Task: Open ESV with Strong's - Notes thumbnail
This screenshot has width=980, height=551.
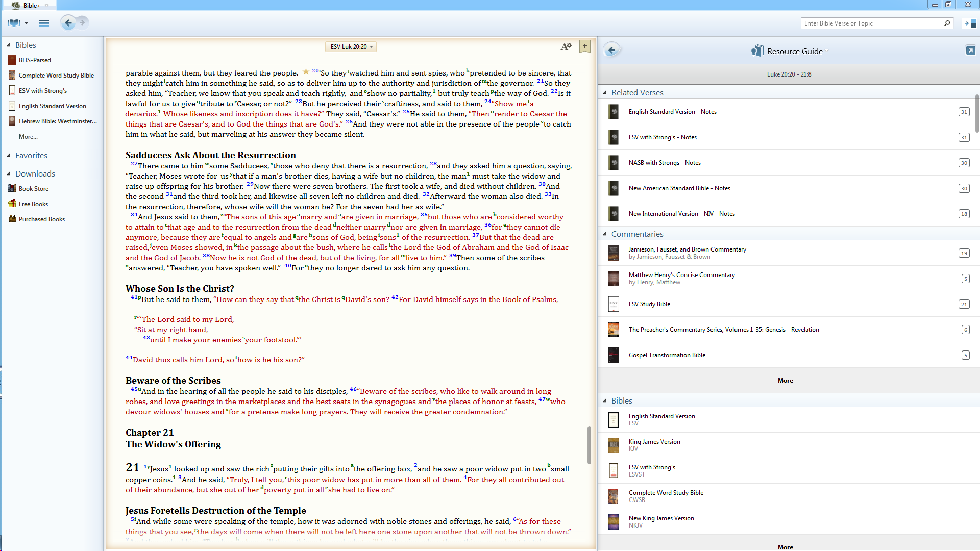Action: 614,137
